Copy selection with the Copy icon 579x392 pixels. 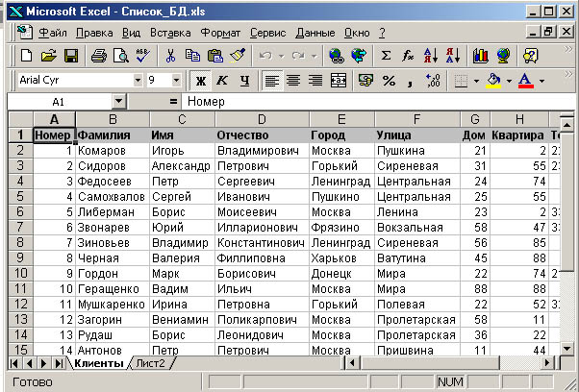(192, 56)
